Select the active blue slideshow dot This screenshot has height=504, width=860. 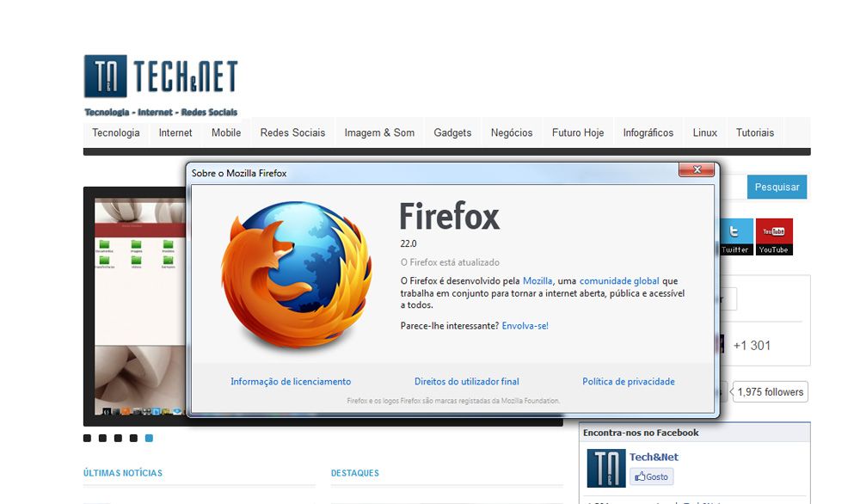(x=149, y=439)
